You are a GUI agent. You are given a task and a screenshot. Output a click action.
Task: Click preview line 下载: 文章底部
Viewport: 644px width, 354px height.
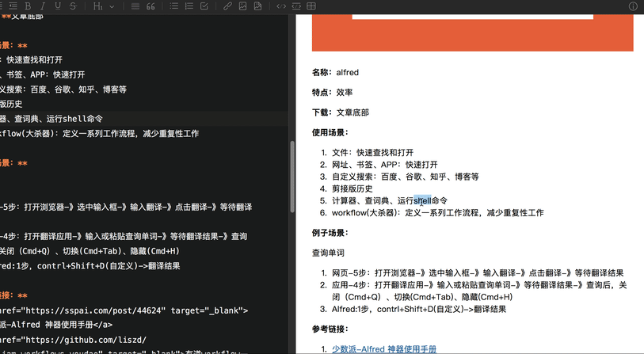point(341,112)
